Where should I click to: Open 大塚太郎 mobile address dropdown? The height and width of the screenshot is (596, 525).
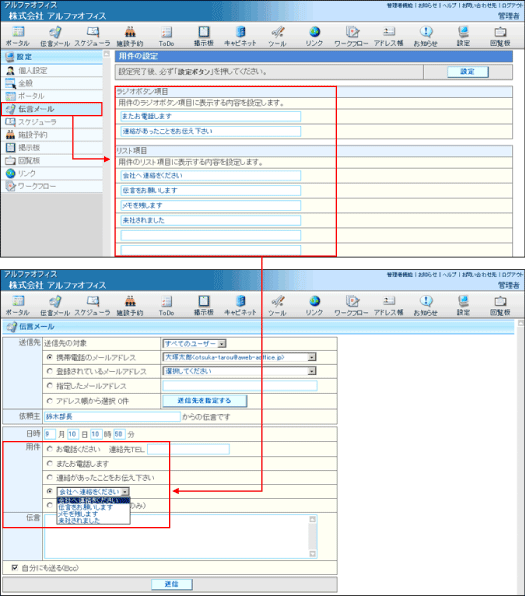pyautogui.click(x=240, y=357)
